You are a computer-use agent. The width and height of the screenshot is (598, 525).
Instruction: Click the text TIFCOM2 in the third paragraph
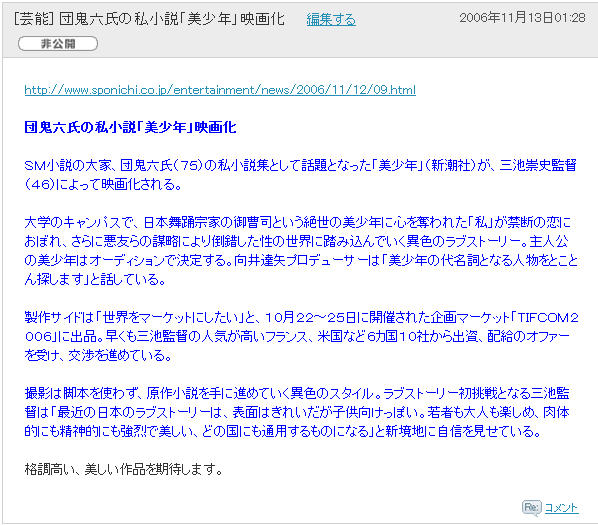tap(548, 318)
